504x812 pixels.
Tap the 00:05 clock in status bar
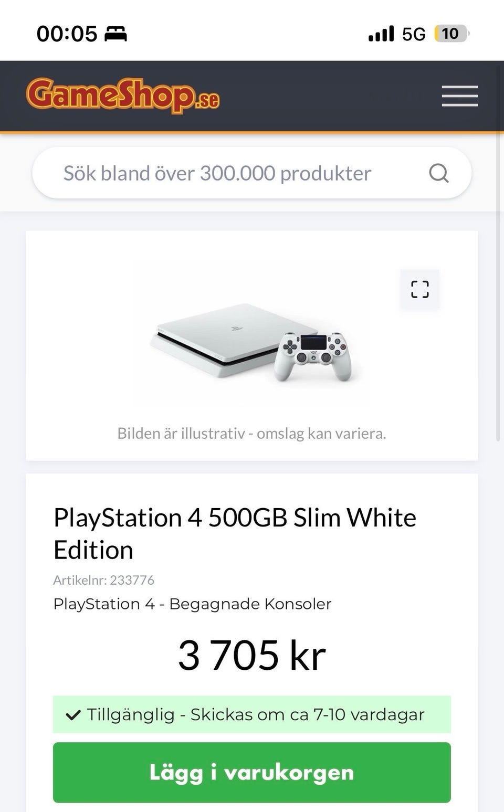tap(67, 34)
